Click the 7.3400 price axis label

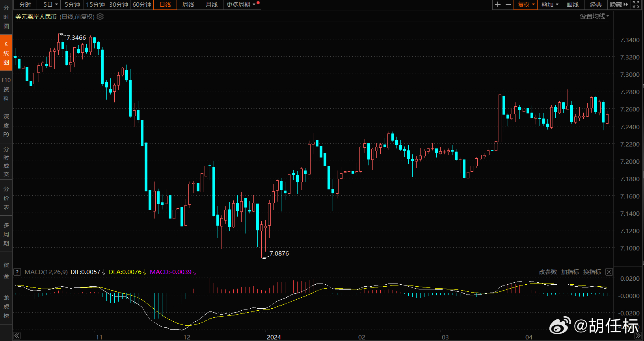coord(630,40)
